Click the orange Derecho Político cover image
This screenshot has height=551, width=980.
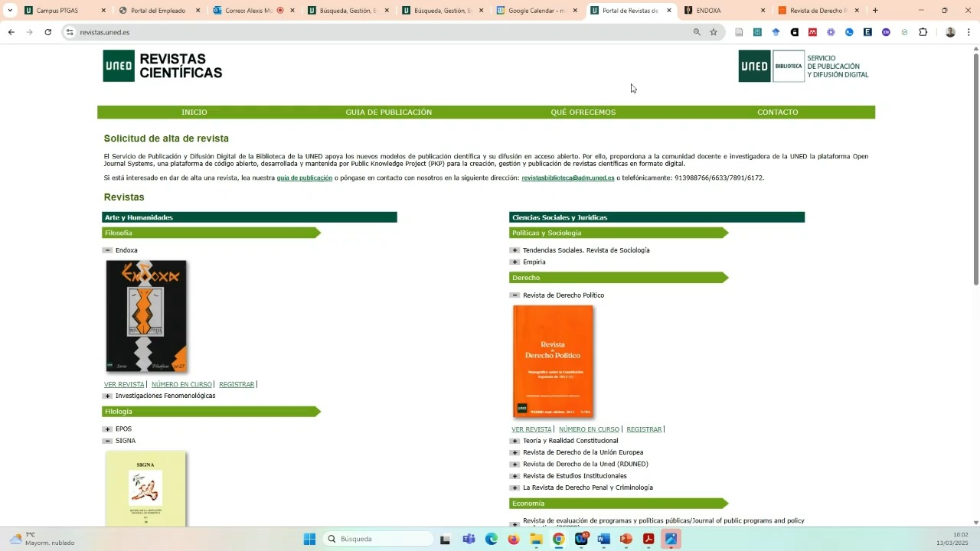[x=554, y=361]
